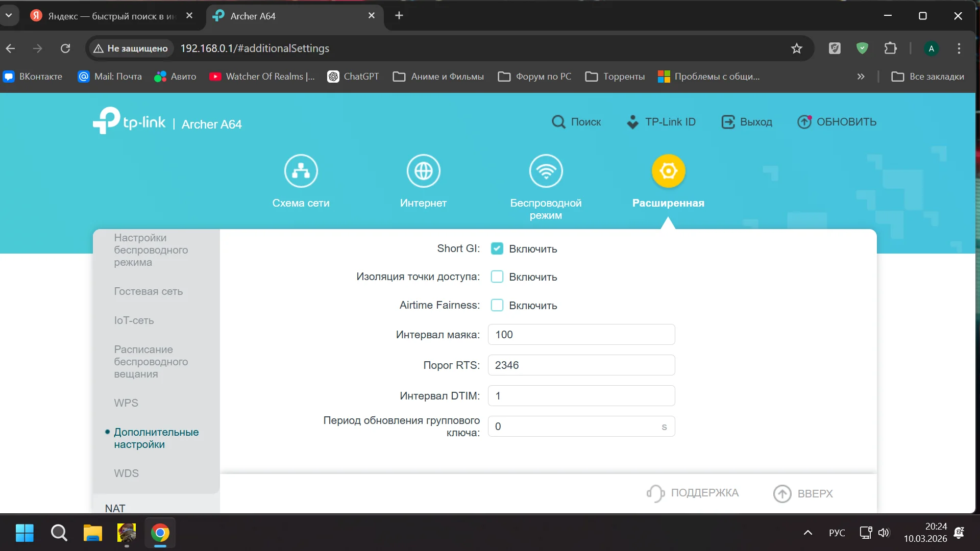Screen dimensions: 980x551
Task: Show hidden system tray icons
Action: pos(807,533)
